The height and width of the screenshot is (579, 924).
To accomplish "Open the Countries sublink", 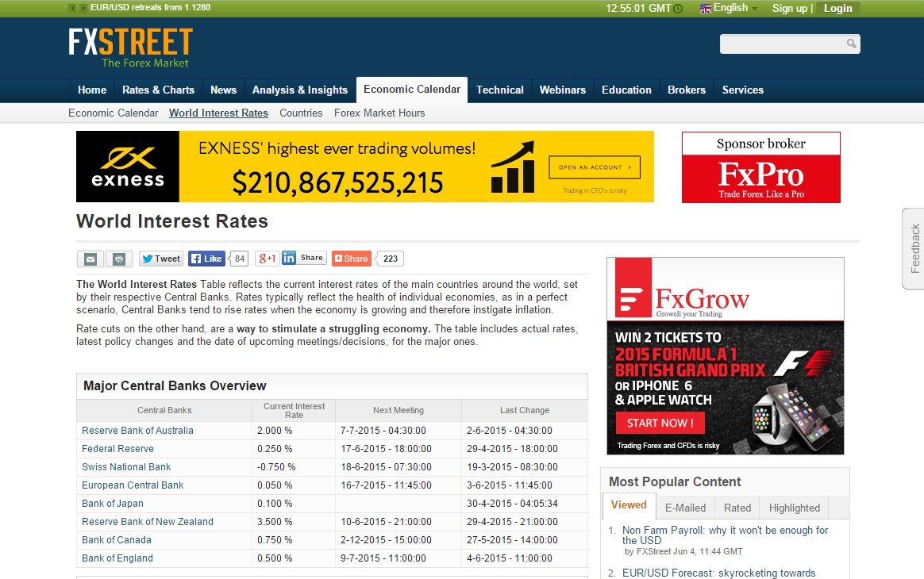I will coord(301,113).
